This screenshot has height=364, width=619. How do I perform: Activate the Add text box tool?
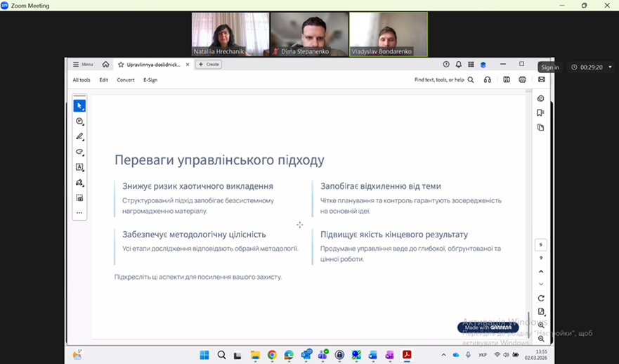coord(79,167)
